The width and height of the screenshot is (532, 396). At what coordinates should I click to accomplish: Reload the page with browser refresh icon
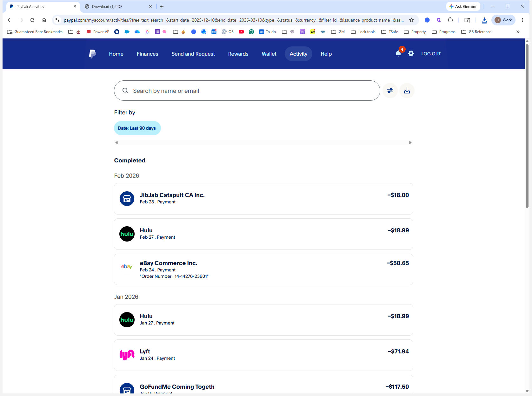tap(32, 20)
